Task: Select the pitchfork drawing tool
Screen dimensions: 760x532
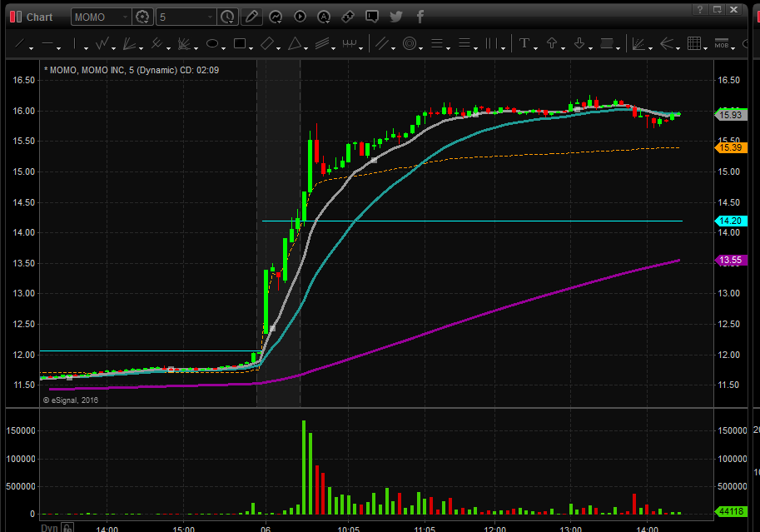Action: (156, 43)
